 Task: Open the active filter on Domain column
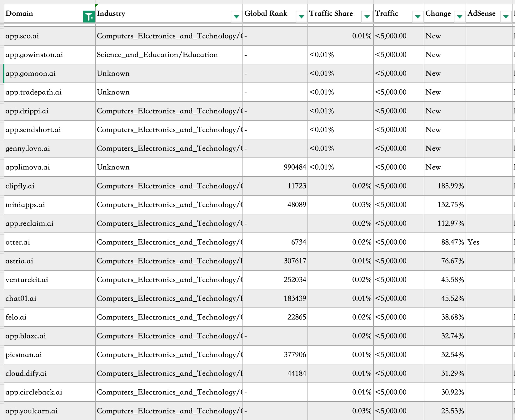coord(89,17)
